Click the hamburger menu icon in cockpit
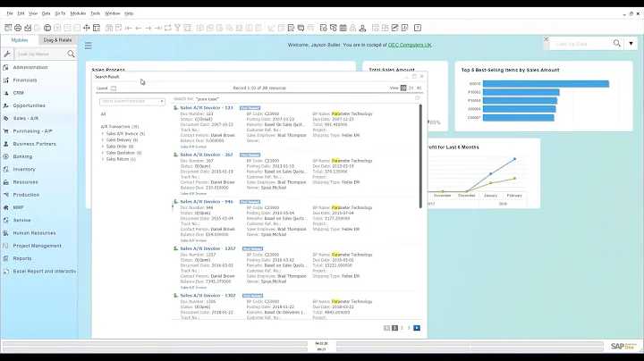 (x=89, y=46)
